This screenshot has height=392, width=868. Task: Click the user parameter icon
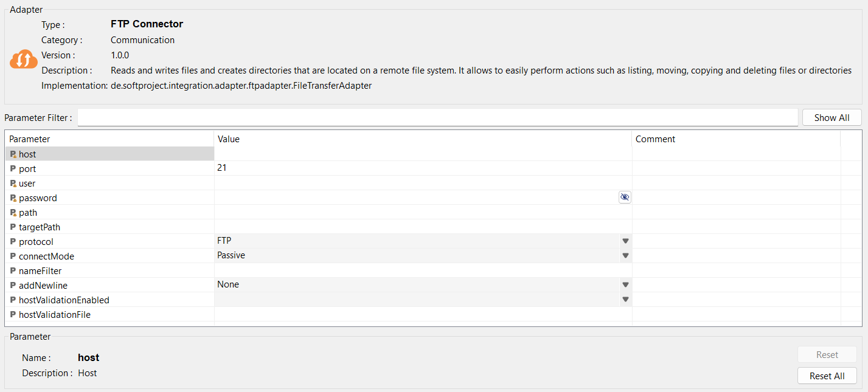(13, 184)
